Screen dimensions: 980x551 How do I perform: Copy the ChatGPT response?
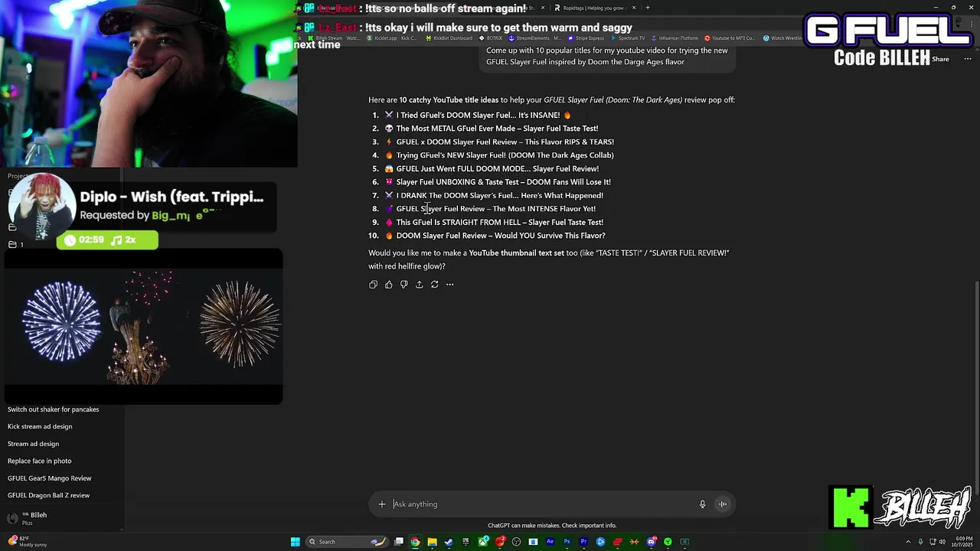point(373,285)
